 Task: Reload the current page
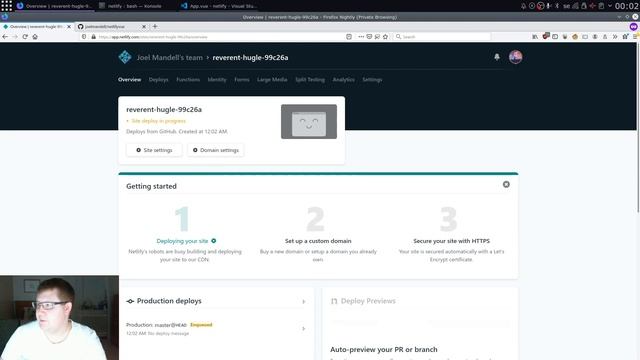point(25,37)
